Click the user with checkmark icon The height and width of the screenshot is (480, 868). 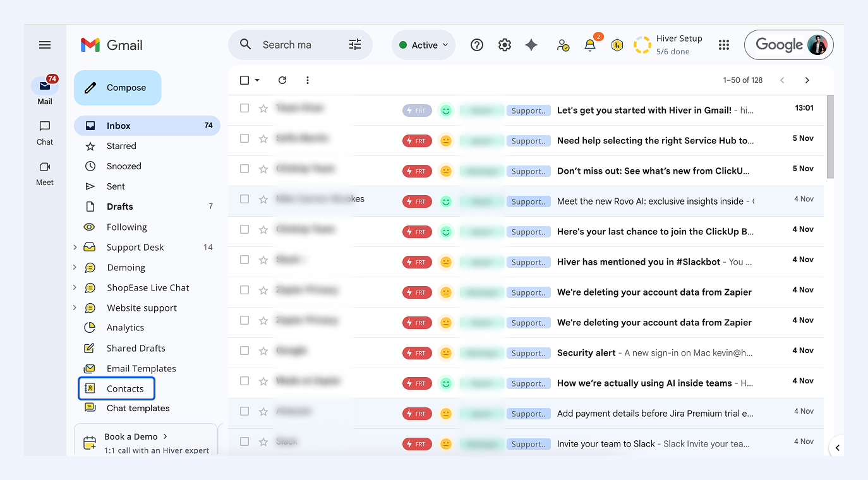coord(563,45)
